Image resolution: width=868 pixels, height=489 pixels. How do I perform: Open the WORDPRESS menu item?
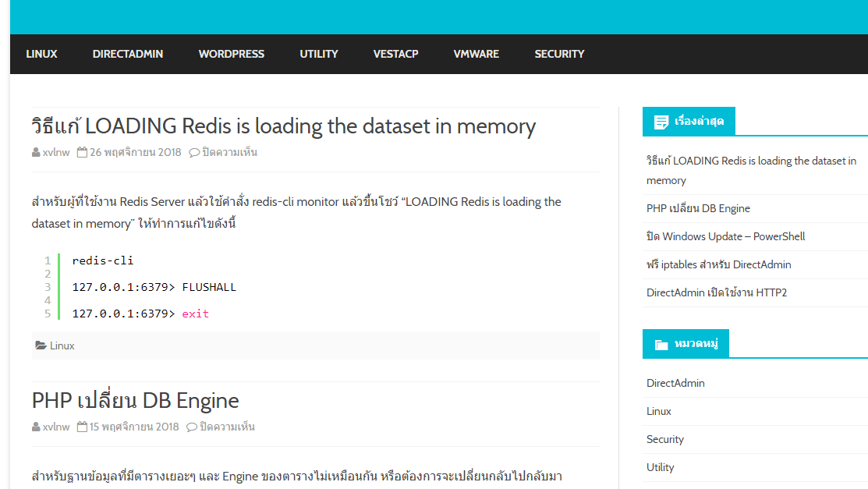232,54
